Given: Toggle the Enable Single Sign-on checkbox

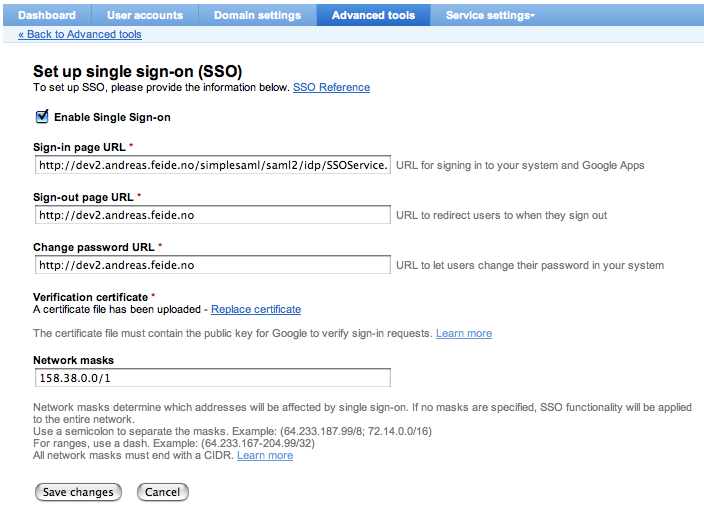Looking at the screenshot, I should point(42,117).
